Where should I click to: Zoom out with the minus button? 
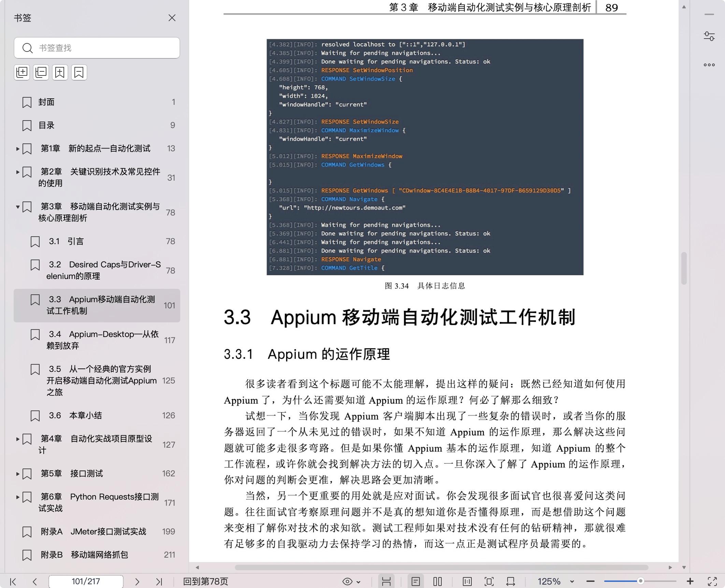pyautogui.click(x=591, y=582)
